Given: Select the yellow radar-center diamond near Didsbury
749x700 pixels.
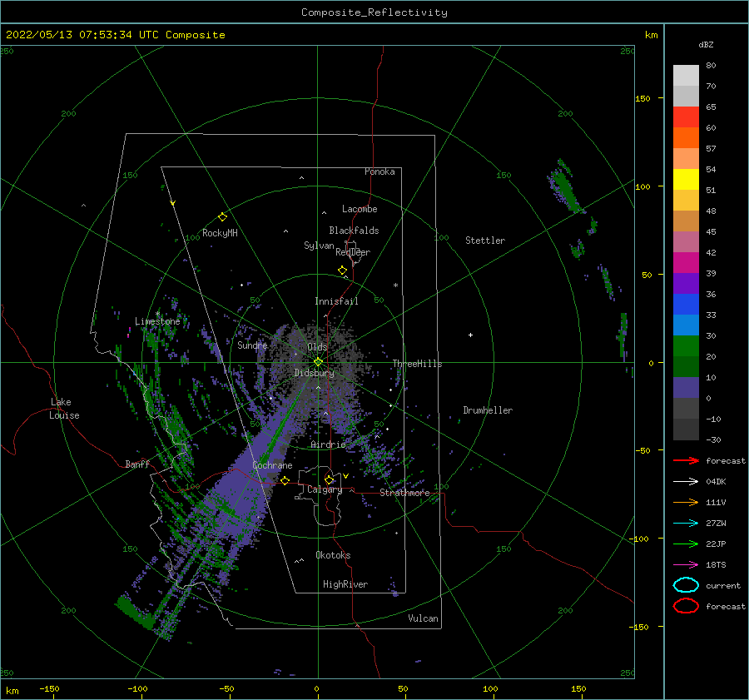Looking at the screenshot, I should pos(318,362).
